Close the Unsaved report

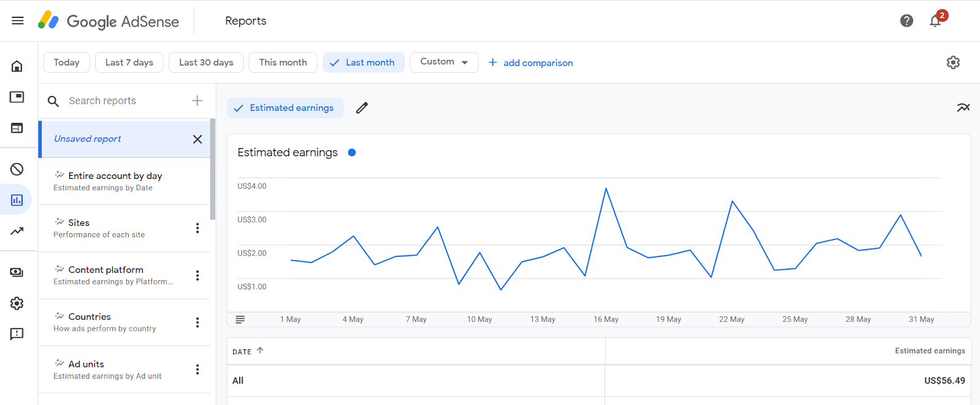click(197, 139)
